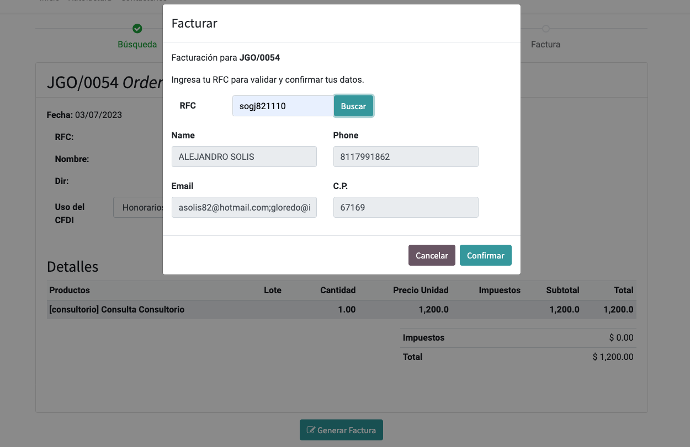Click the green Búsqueda step checkmark icon
Image resolution: width=690 pixels, height=447 pixels.
[x=137, y=29]
